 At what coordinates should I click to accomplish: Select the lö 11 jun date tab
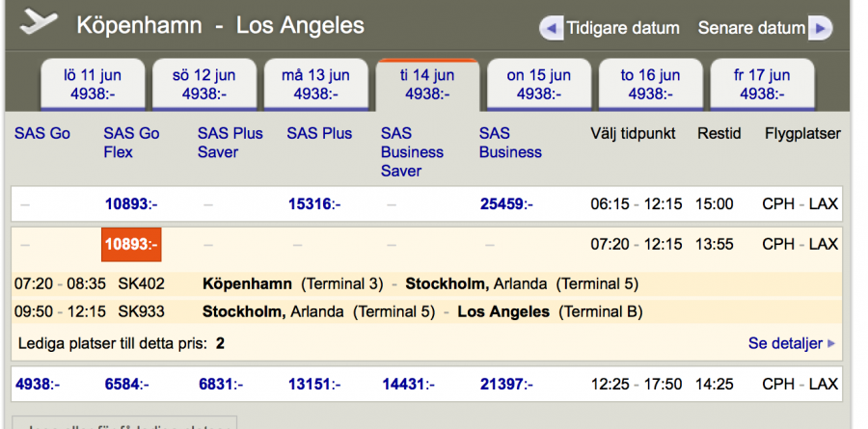pos(95,85)
